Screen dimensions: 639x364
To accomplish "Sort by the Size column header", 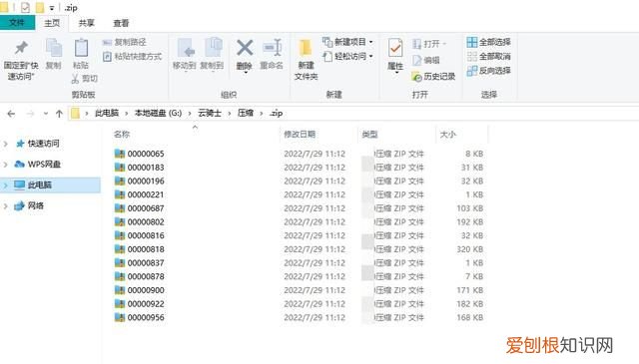I will 448,135.
